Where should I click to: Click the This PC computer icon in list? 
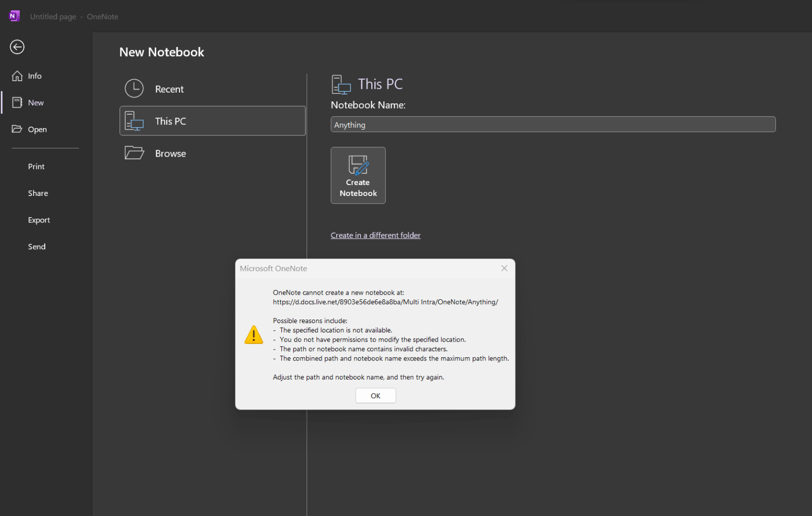134,121
